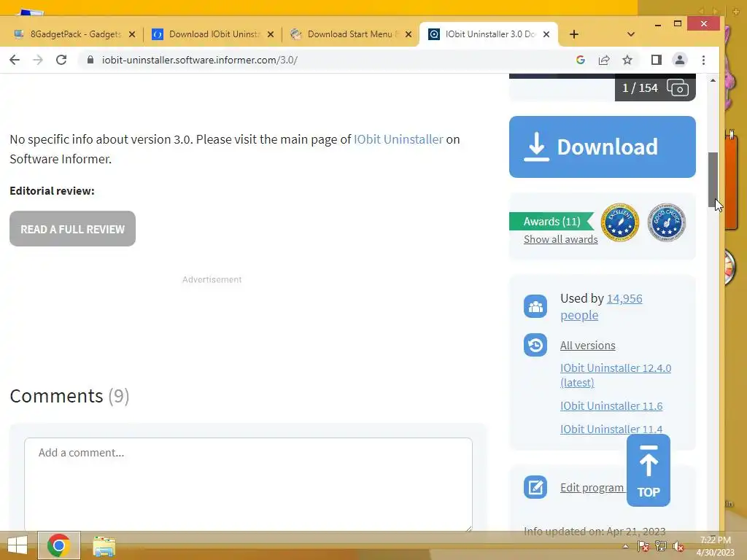Click READ A FULL REVIEW button
This screenshot has height=560, width=747.
(72, 228)
